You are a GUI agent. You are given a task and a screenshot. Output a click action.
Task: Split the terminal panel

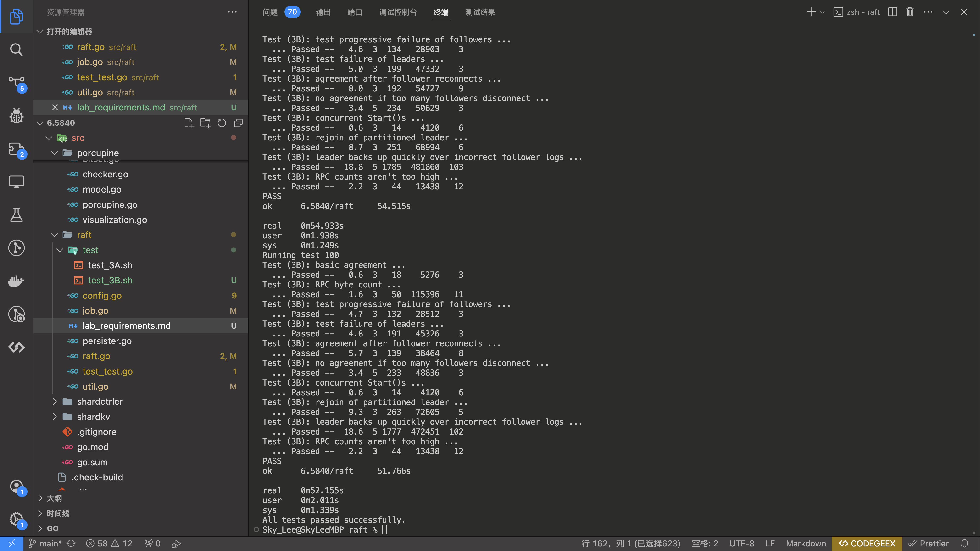[892, 12]
